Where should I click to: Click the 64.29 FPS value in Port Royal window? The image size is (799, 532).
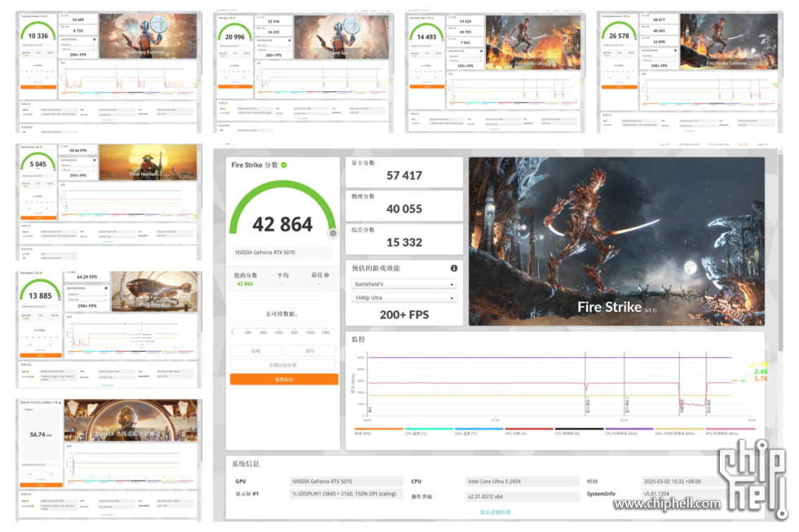point(86,278)
